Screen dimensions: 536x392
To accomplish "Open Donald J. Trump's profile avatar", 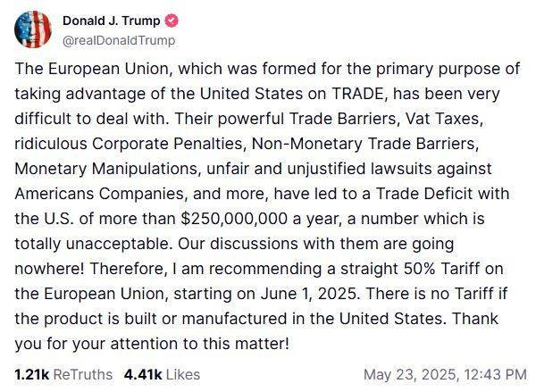I will pos(33,29).
